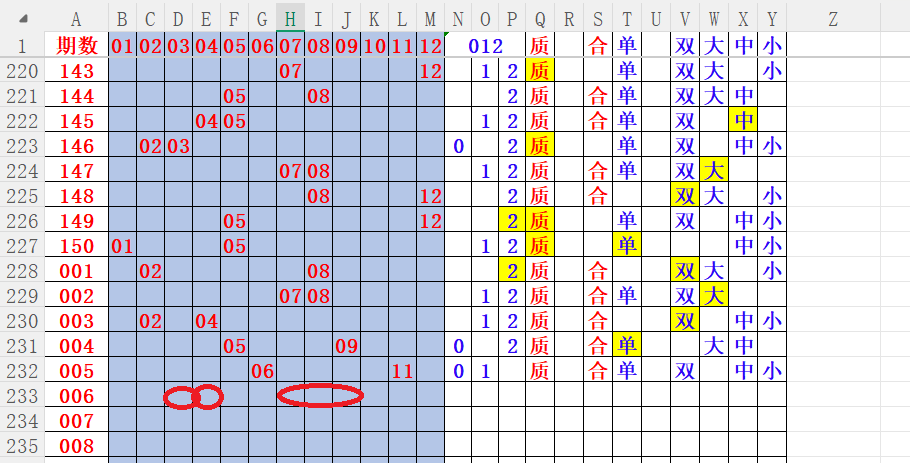The width and height of the screenshot is (910, 463).
Task: Click header cell 质 in row 1
Action: [540, 45]
